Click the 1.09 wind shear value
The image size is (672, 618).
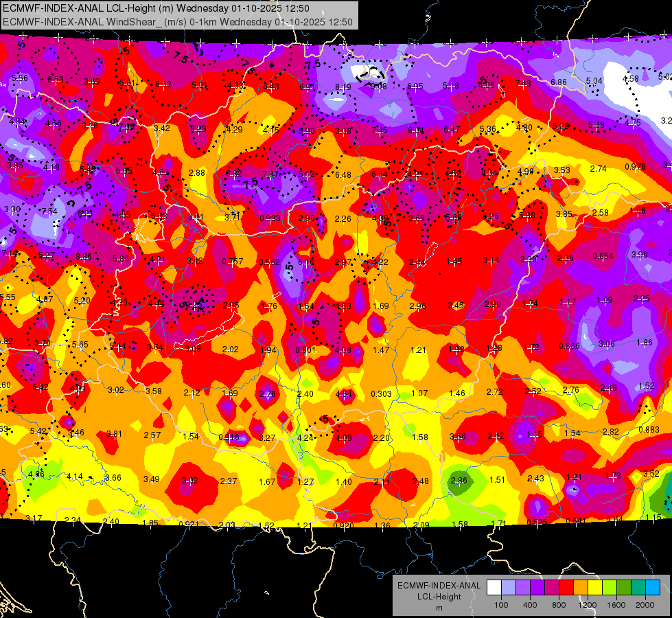coord(605,300)
